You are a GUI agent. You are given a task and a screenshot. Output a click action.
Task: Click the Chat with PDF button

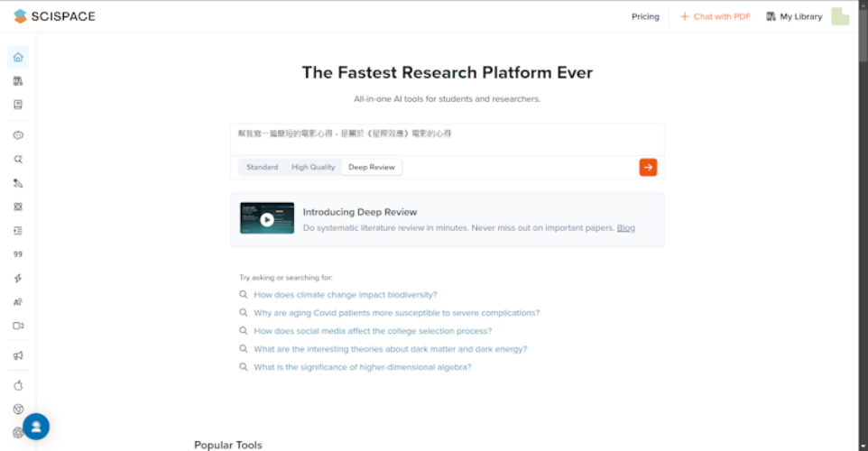716,16
